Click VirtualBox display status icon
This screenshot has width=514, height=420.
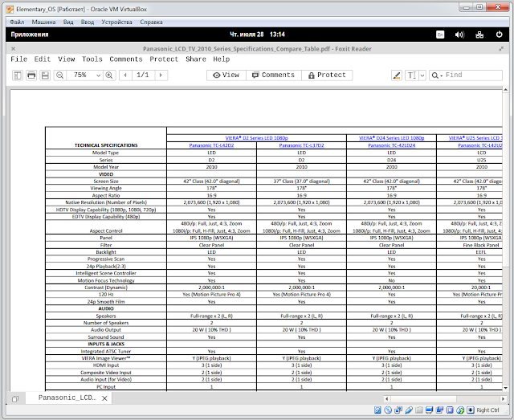tap(429, 410)
